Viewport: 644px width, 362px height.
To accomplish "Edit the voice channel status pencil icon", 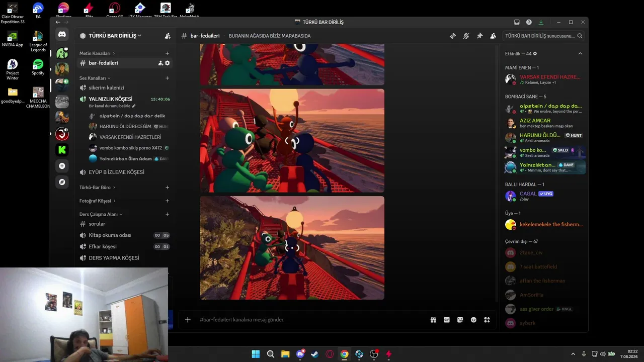I will (x=134, y=106).
